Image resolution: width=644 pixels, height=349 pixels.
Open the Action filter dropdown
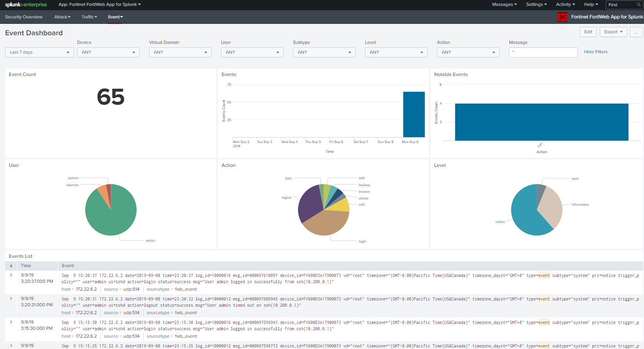click(x=468, y=52)
